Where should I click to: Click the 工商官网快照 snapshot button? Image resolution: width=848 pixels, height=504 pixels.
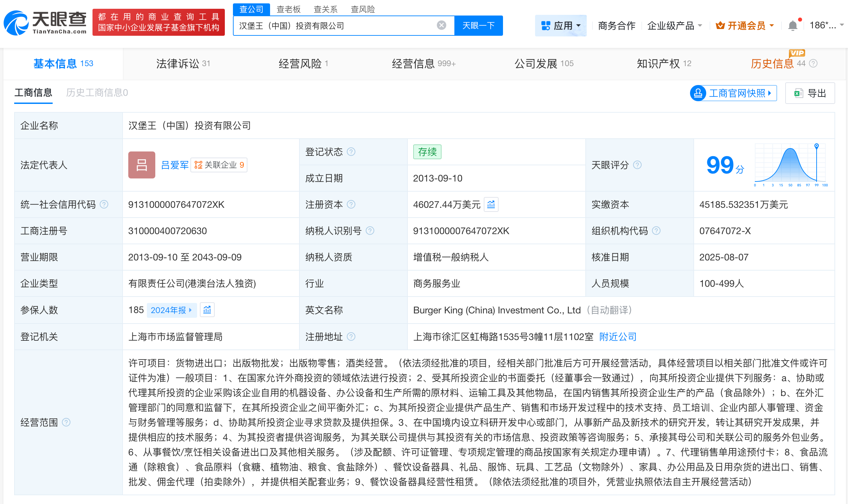pyautogui.click(x=733, y=93)
